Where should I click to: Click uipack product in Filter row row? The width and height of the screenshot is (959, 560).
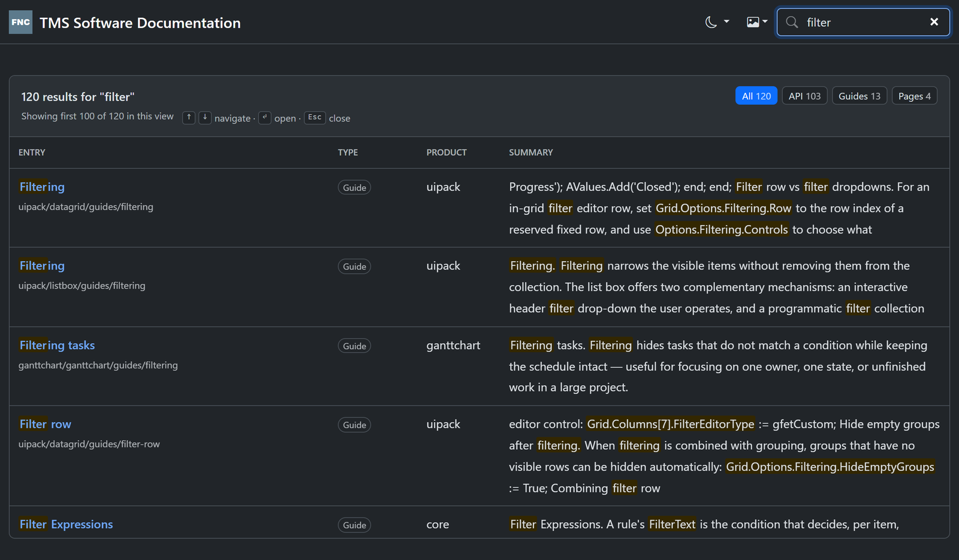point(443,424)
